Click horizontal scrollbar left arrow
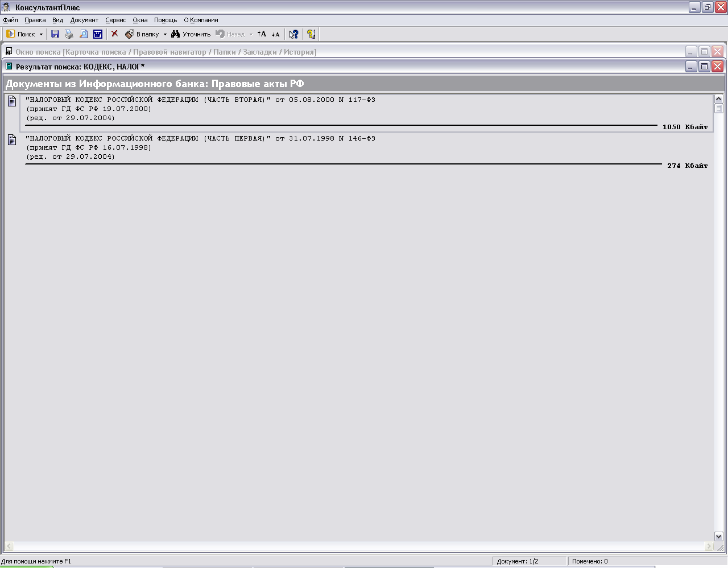The image size is (728, 568). 10,546
